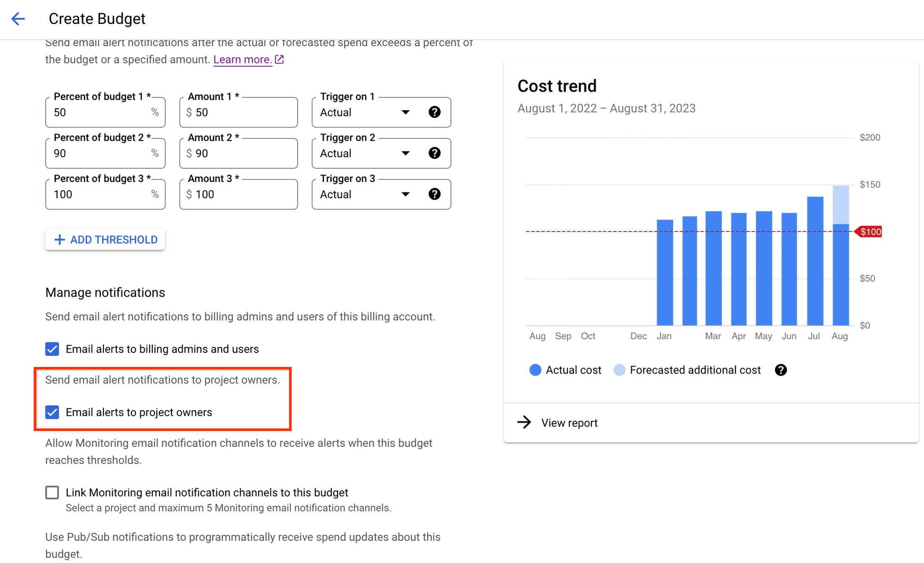Toggle Email alerts to project owners checkbox
The image size is (924, 563).
pos(53,412)
